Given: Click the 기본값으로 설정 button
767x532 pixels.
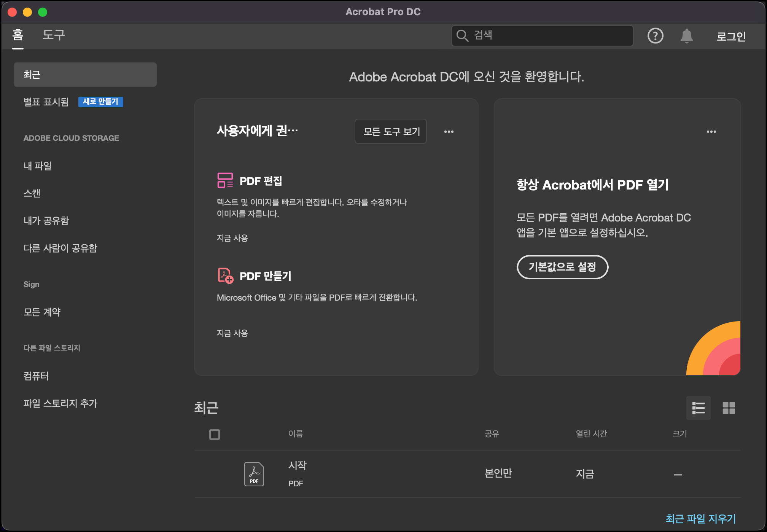Looking at the screenshot, I should pos(562,267).
